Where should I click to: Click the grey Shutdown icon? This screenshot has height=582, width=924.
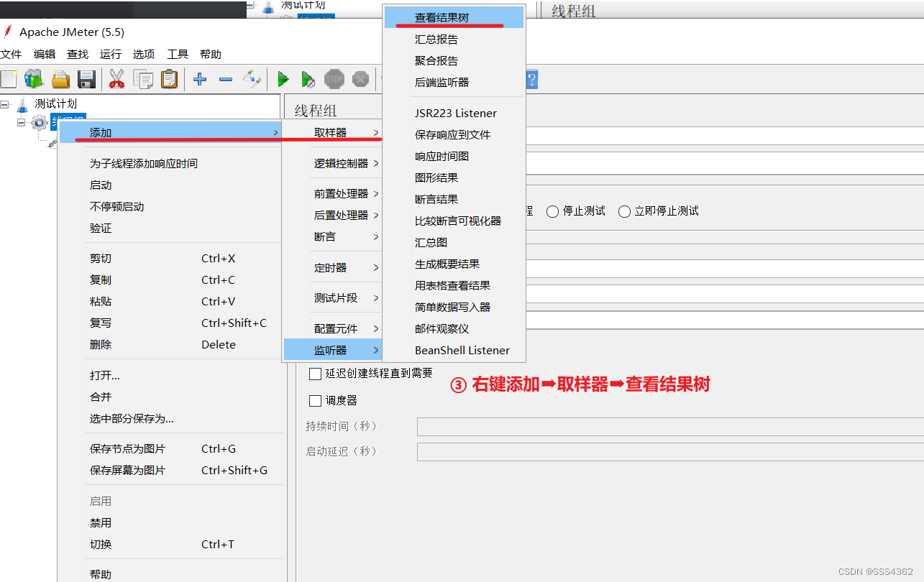click(x=360, y=79)
